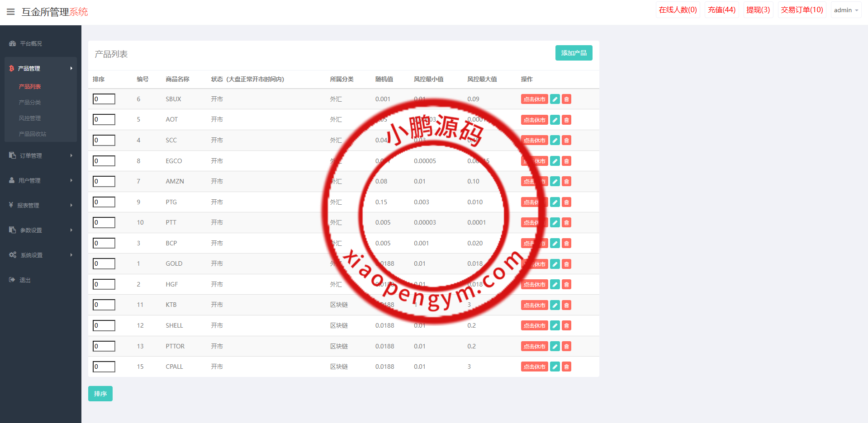The width and height of the screenshot is (868, 423).
Task: Click the edit pencil icon for SBUX
Action: tap(555, 99)
